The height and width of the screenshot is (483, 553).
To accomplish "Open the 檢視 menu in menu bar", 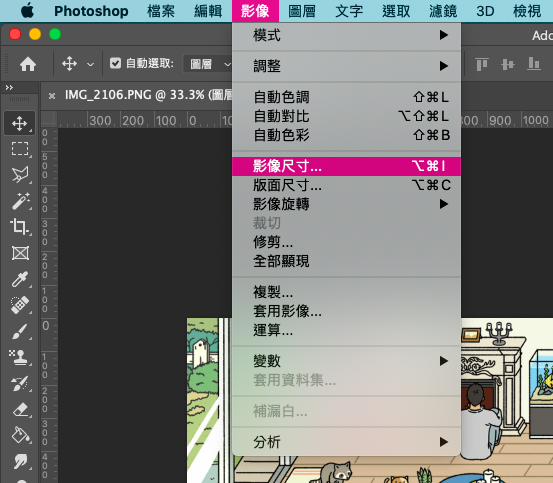I will coord(527,11).
